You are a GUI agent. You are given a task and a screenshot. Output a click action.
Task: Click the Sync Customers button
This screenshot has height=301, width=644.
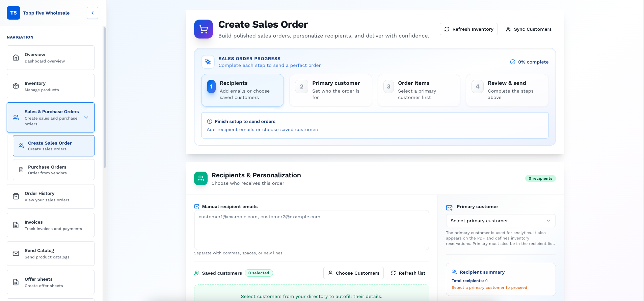pos(529,29)
